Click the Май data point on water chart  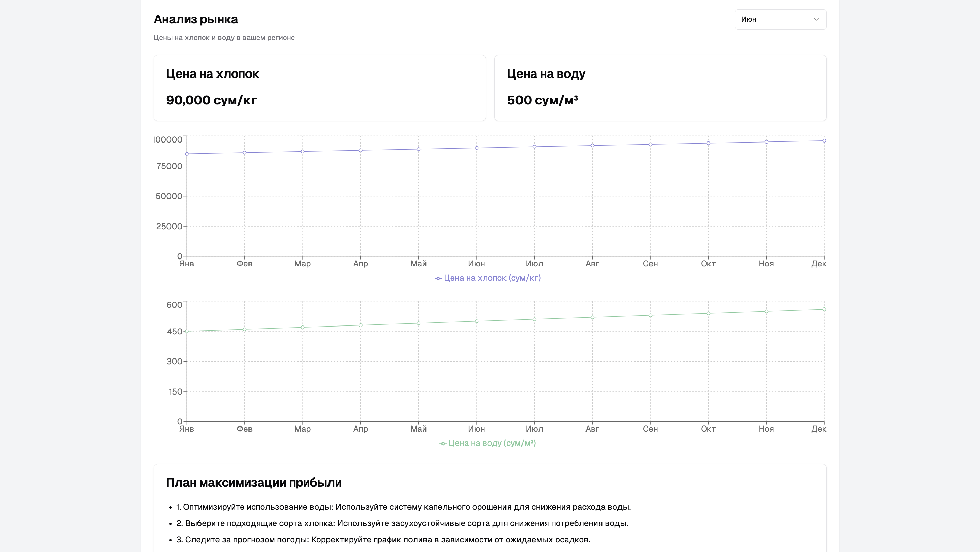pyautogui.click(x=418, y=323)
